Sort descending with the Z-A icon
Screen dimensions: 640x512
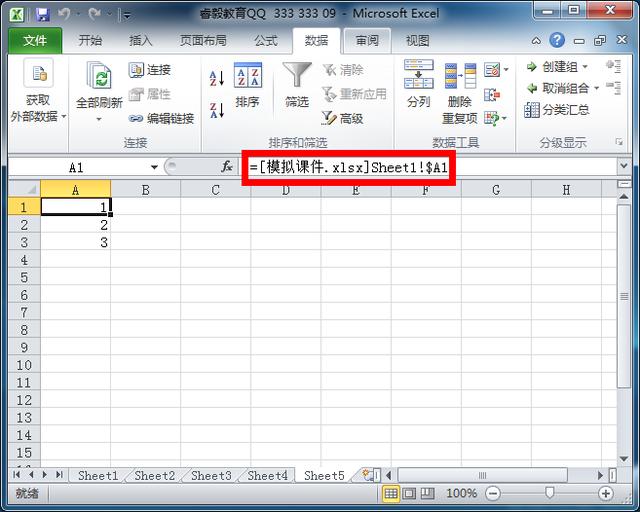[x=217, y=111]
